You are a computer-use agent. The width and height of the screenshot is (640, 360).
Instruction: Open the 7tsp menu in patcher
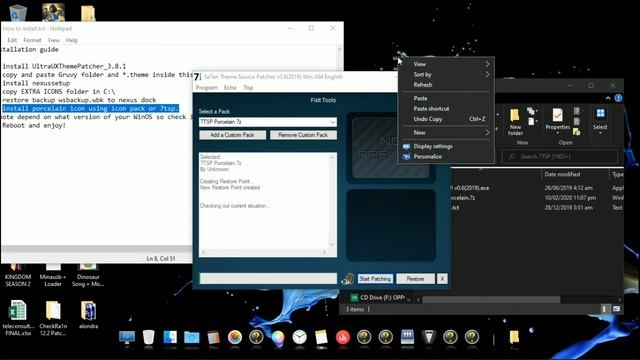click(x=248, y=88)
